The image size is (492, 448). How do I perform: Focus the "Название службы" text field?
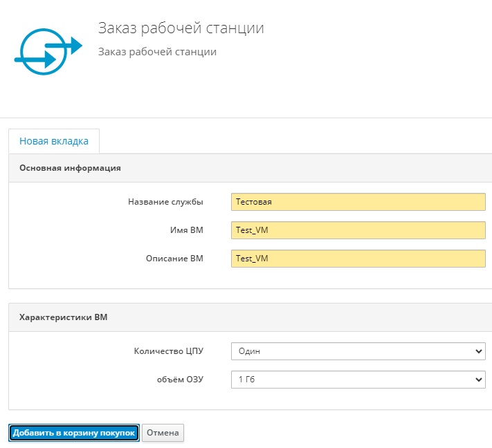point(358,202)
